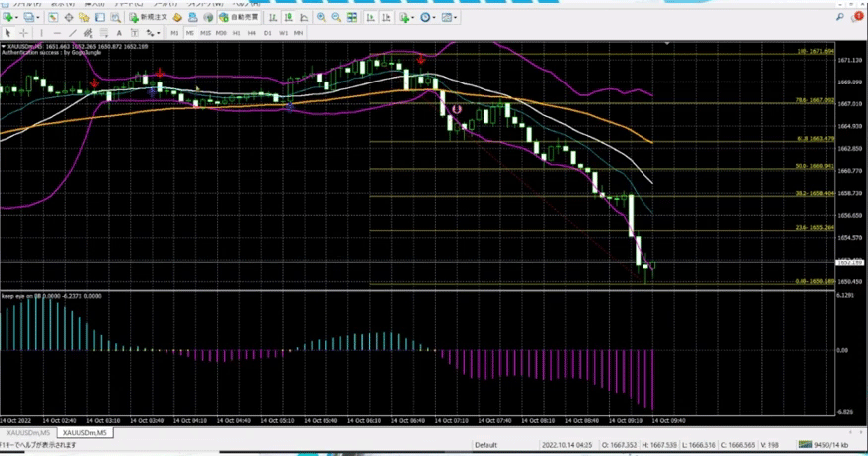868x456 pixels.
Task: Expand the templates dropdown arrow
Action: pyautogui.click(x=456, y=18)
